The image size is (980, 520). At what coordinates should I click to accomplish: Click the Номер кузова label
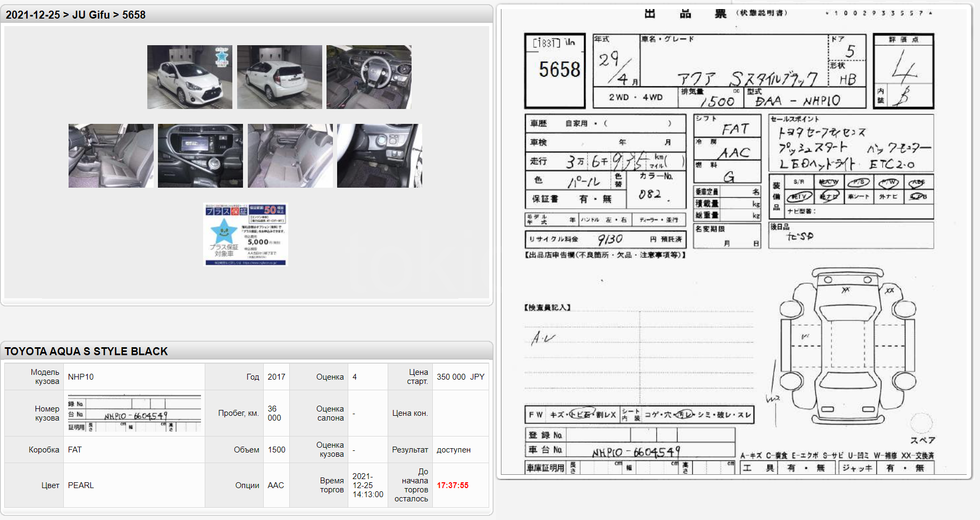(x=47, y=413)
